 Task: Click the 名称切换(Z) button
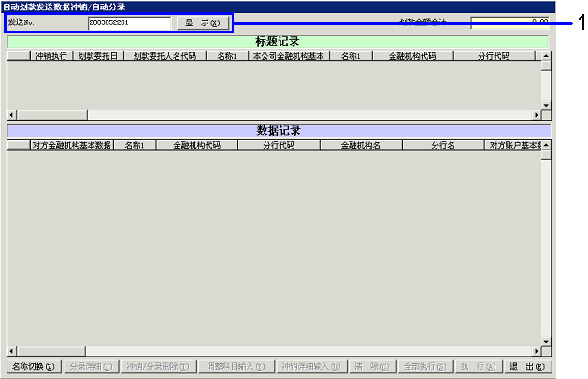[x=34, y=366]
